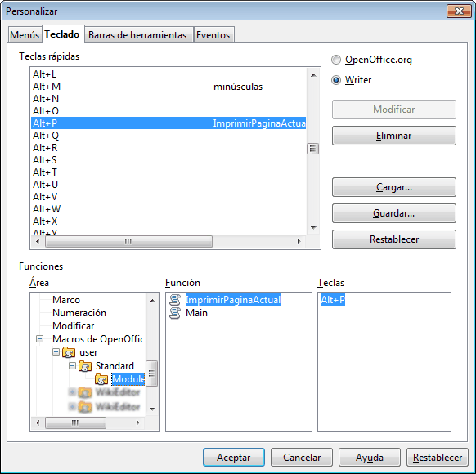Click the ImprimirPaginaActual macro script icon
Viewport: 476px width, 474px height.
point(175,300)
